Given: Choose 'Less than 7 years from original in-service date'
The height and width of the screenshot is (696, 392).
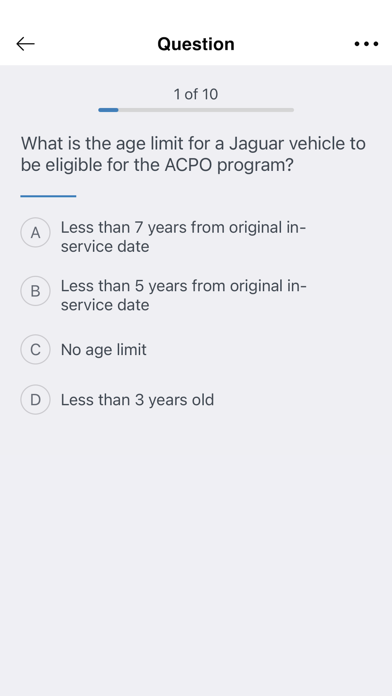Looking at the screenshot, I should click(183, 237).
